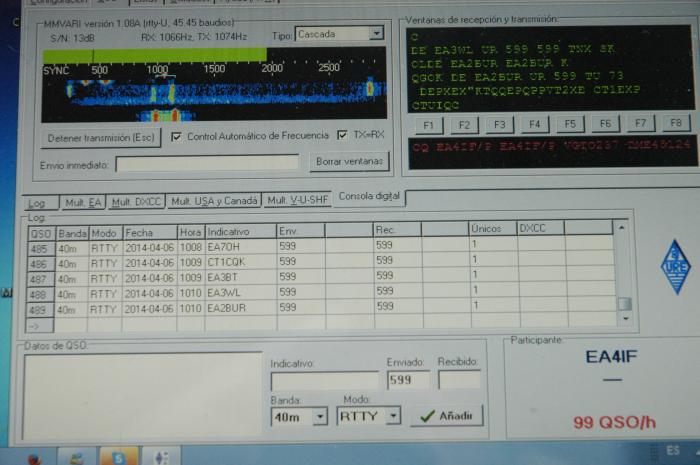
Task: Switch to Mult. USA y Canadá tab
Action: click(214, 201)
